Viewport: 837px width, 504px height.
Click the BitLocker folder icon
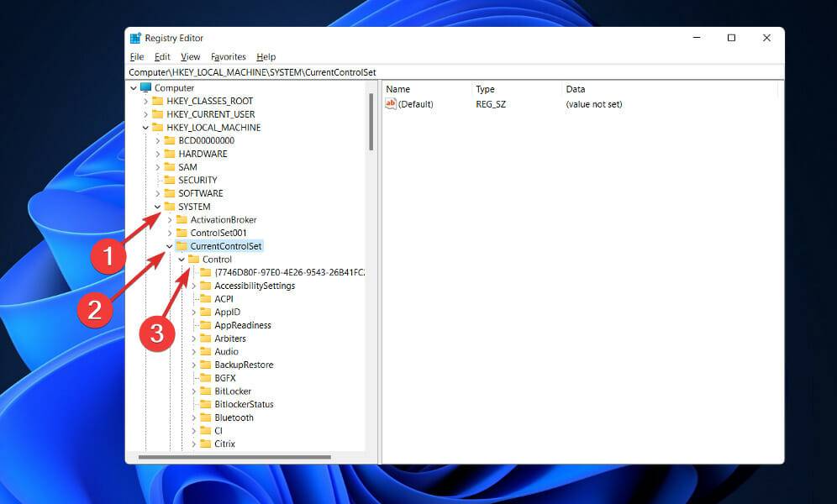204,391
